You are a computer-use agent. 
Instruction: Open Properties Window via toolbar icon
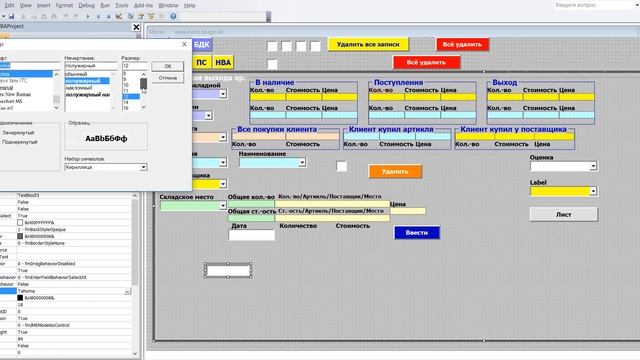tap(141, 16)
